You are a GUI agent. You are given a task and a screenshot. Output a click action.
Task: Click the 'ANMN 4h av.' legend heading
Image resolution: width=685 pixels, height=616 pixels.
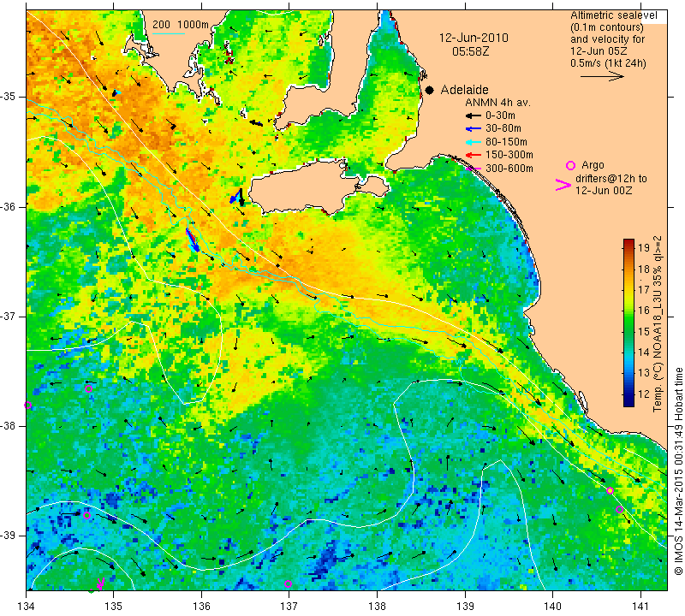[497, 103]
